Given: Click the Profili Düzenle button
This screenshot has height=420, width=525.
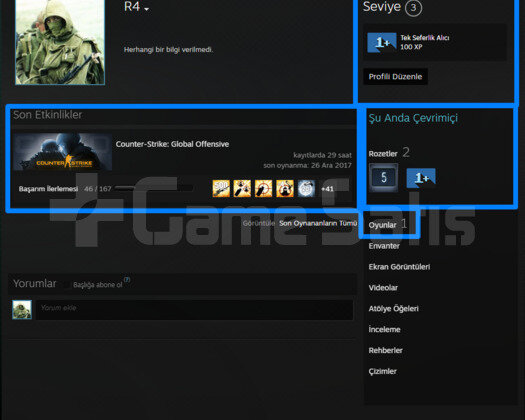Looking at the screenshot, I should point(395,77).
